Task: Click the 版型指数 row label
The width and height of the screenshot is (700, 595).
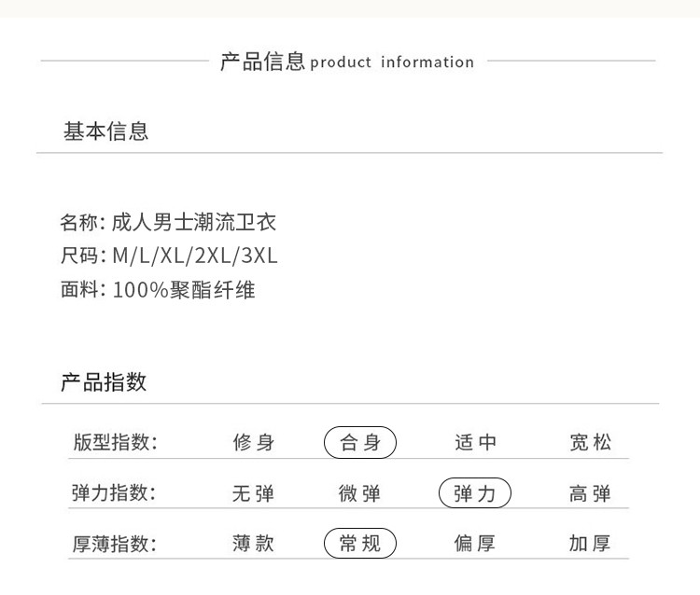Action: click(115, 443)
